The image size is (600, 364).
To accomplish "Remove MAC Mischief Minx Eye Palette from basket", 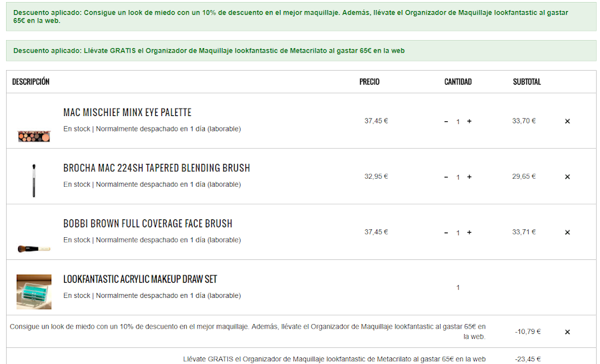I will pyautogui.click(x=567, y=121).
